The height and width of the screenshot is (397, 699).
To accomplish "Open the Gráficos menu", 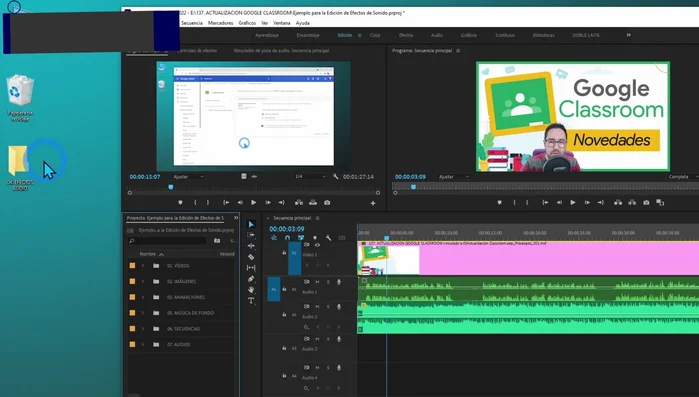I will pyautogui.click(x=247, y=23).
